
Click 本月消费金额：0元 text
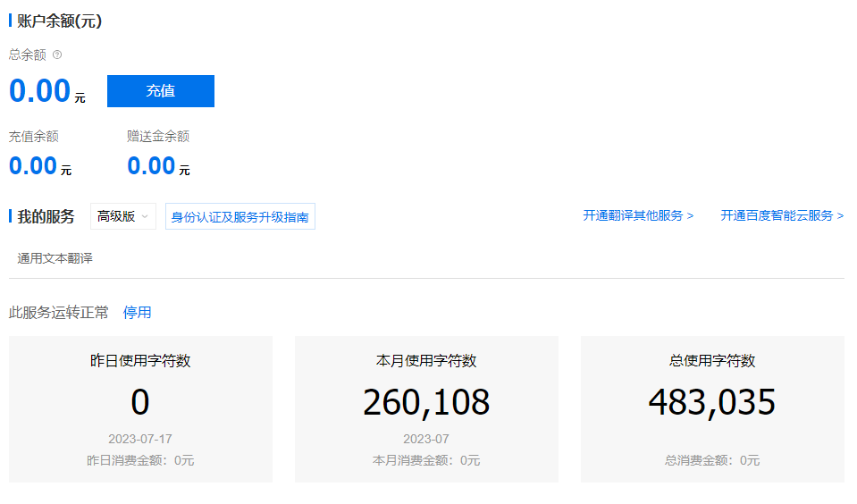pos(426,460)
